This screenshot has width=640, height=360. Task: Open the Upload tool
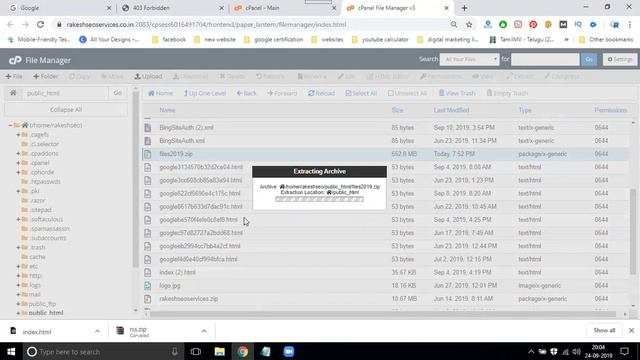[x=149, y=76]
